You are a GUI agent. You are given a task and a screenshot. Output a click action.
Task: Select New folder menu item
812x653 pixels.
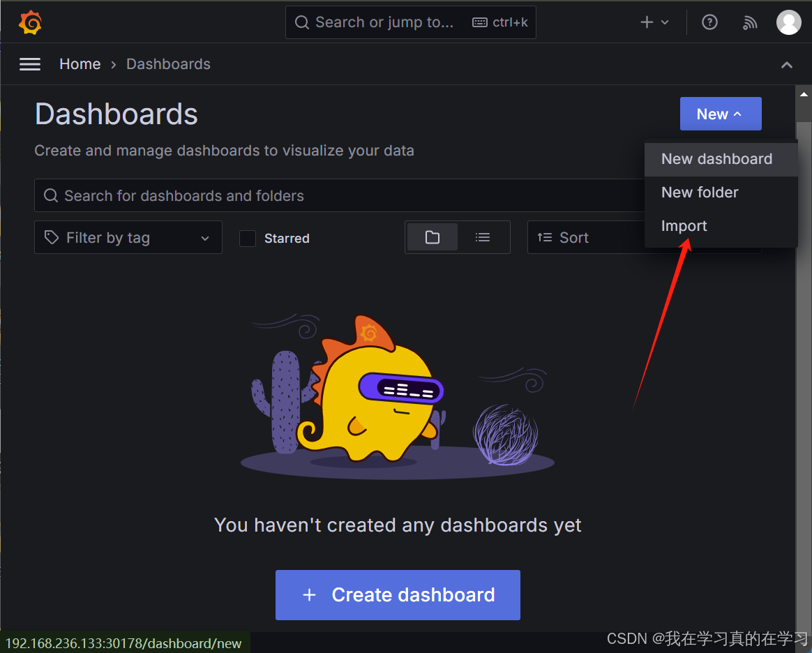click(x=721, y=193)
